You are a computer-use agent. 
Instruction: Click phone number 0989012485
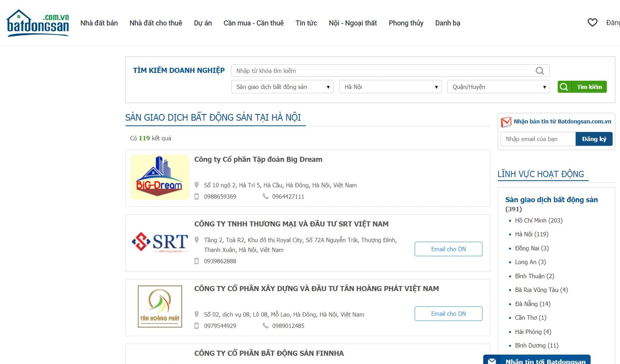pos(288,326)
